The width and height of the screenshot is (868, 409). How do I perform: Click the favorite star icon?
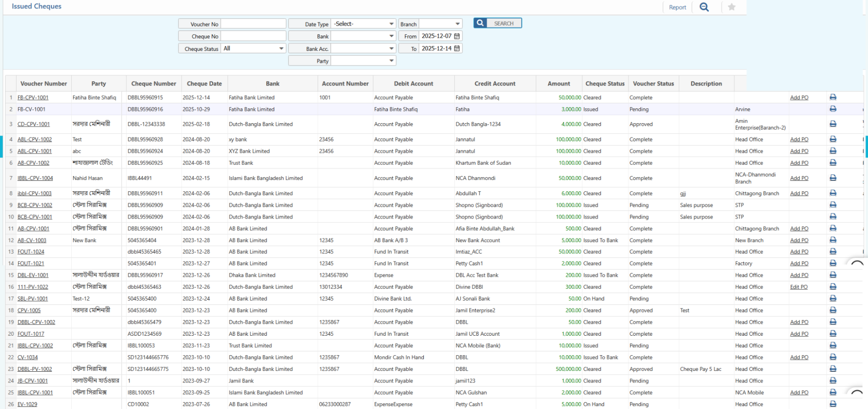[x=732, y=7]
